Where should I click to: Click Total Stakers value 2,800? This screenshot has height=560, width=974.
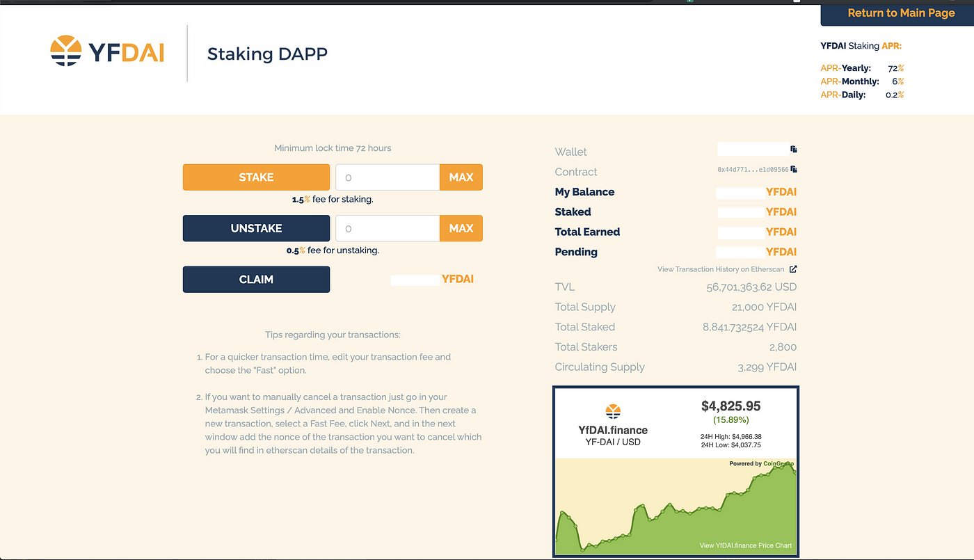pos(783,347)
